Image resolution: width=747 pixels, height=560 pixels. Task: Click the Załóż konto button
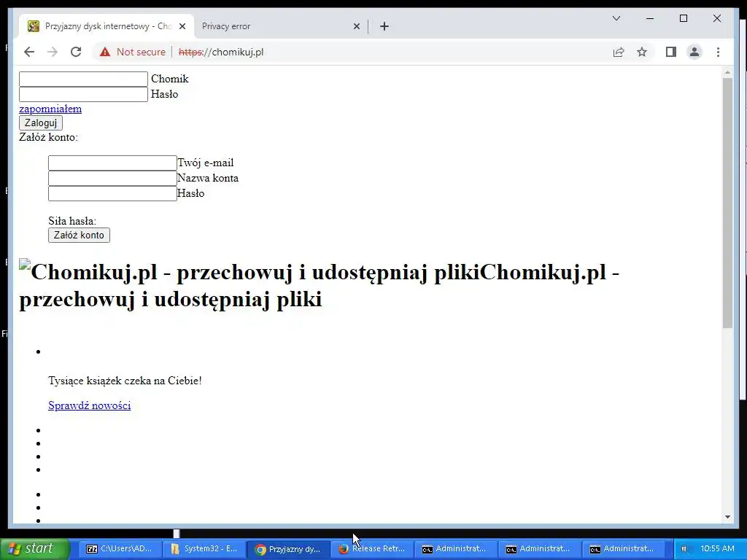point(79,236)
